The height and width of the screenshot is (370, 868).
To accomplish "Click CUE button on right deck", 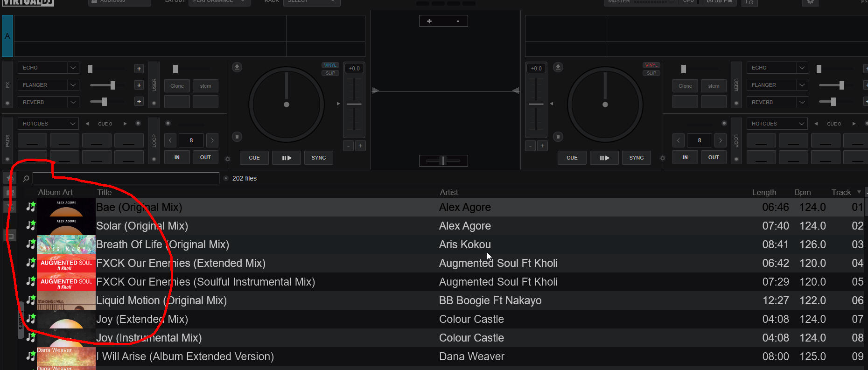I will [x=572, y=158].
